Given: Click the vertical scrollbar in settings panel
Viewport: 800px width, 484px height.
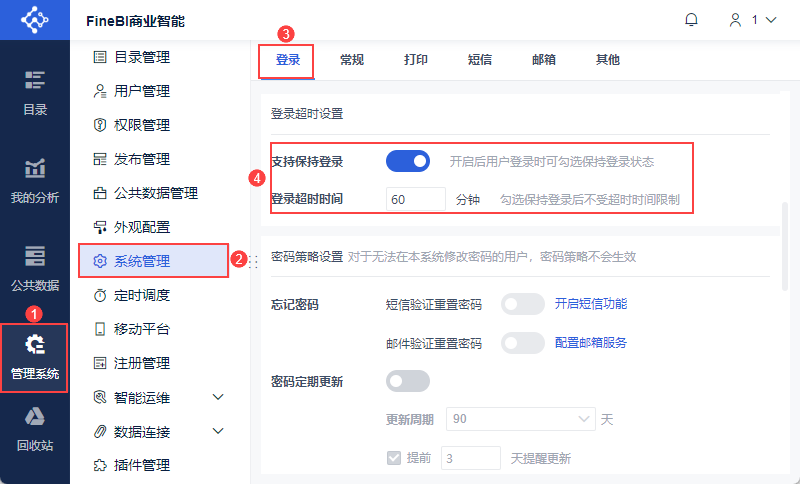Looking at the screenshot, I should point(785,240).
